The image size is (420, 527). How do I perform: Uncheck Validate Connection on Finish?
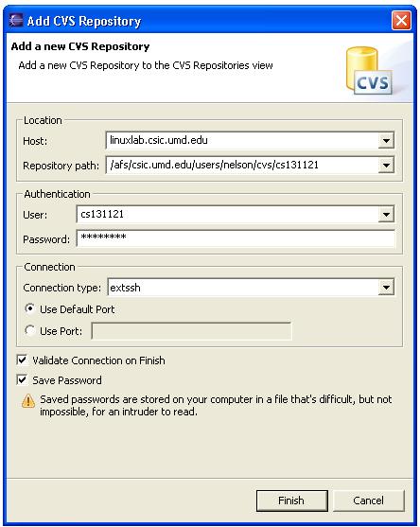(22, 360)
